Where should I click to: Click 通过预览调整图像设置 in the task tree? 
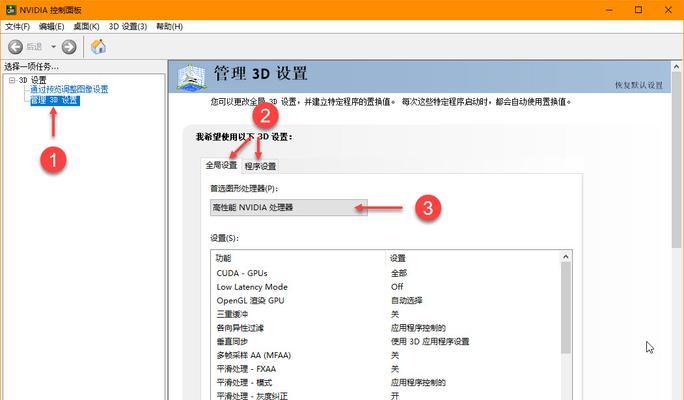pyautogui.click(x=68, y=90)
